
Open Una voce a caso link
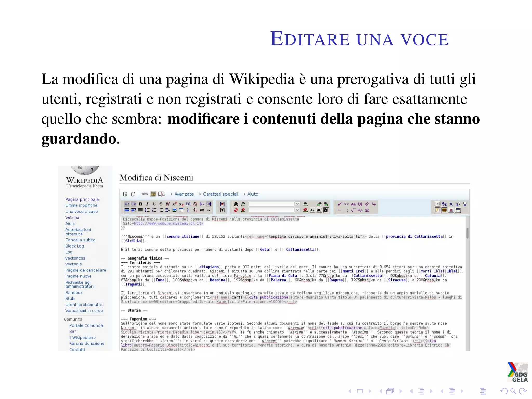[82, 212]
